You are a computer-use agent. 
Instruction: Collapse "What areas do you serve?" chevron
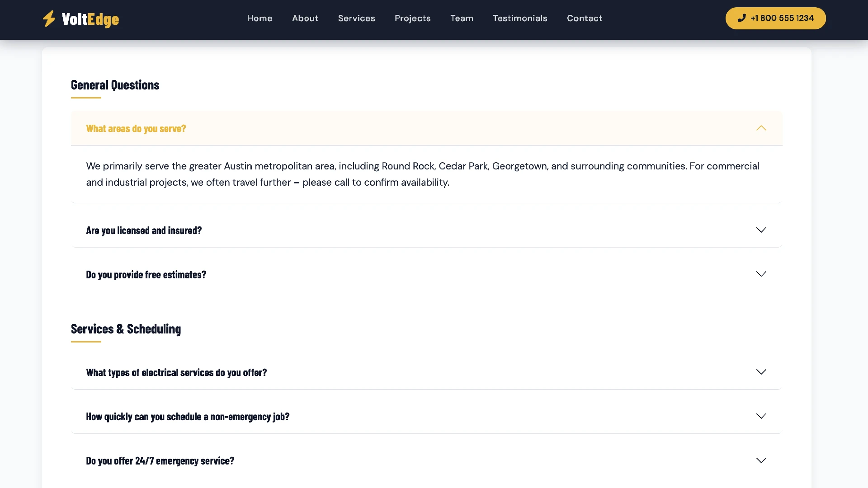click(761, 128)
